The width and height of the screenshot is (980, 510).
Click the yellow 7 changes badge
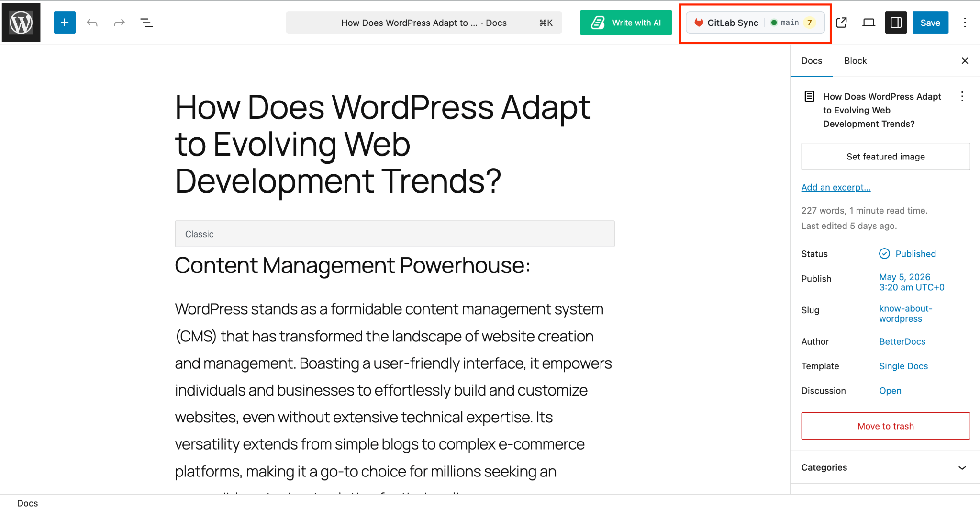(x=810, y=23)
